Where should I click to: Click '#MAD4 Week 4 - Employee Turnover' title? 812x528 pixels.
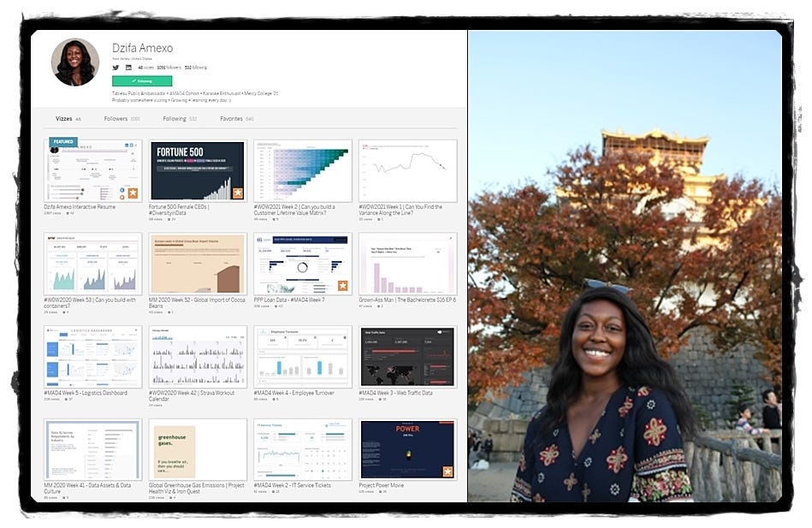tap(293, 393)
